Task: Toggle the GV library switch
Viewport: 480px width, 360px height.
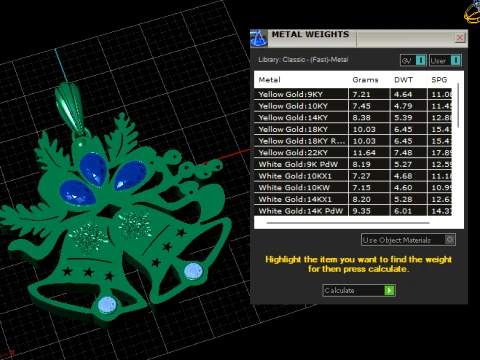Action: [413, 61]
